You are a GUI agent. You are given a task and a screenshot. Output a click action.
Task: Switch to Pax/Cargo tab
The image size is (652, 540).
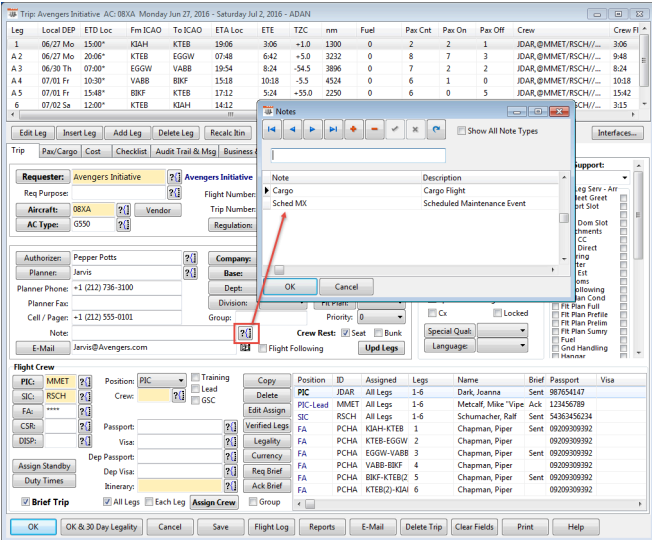pyautogui.click(x=59, y=151)
